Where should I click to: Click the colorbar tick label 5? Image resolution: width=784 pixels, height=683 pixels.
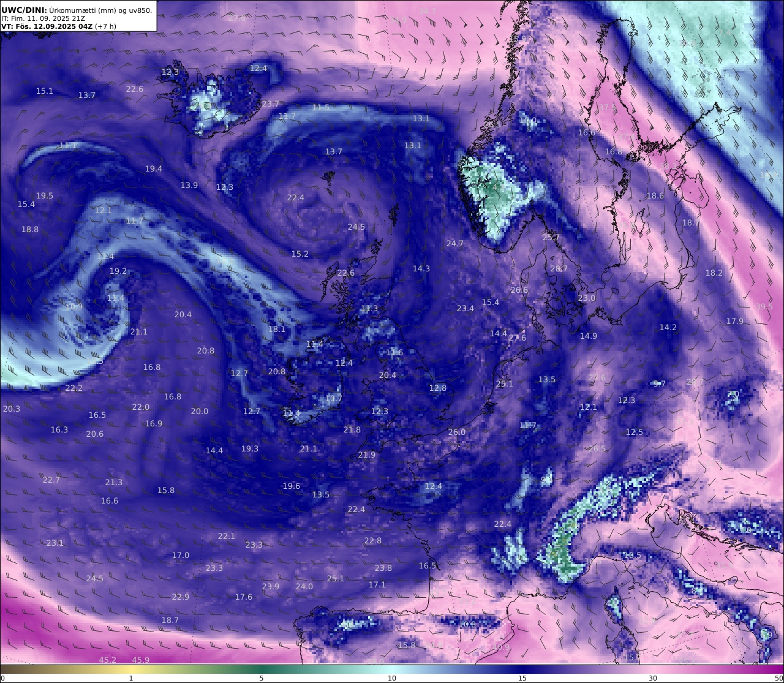(262, 678)
